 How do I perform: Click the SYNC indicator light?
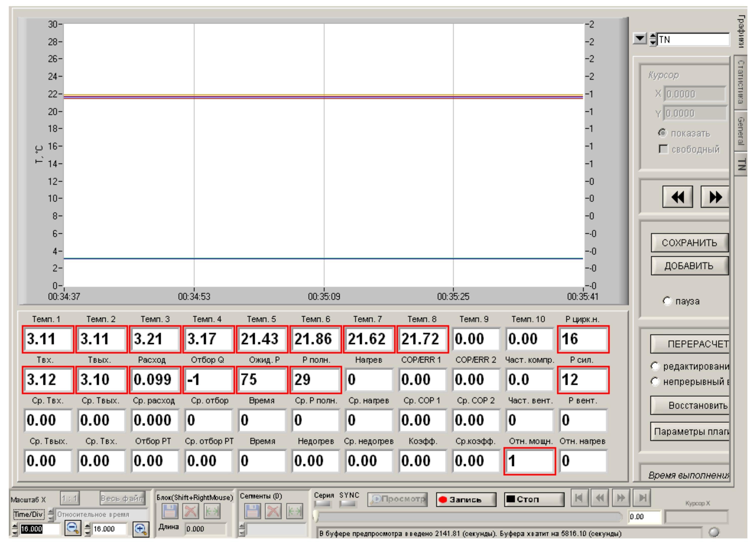point(348,504)
